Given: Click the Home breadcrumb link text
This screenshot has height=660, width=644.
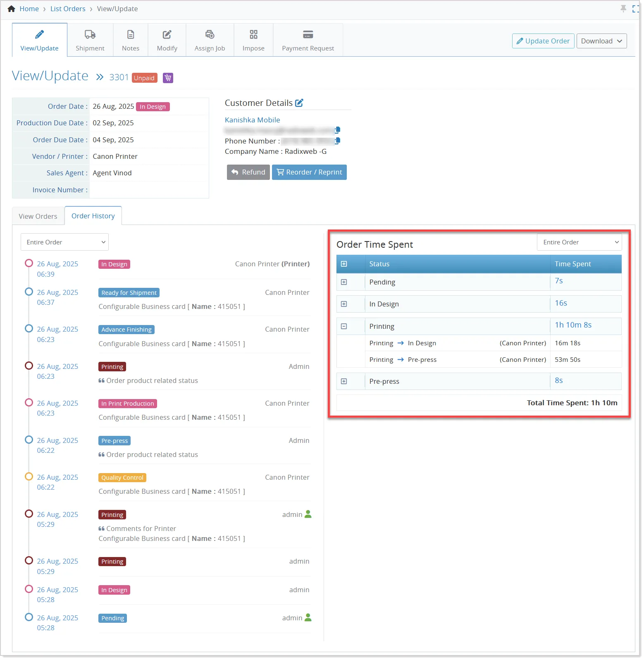Looking at the screenshot, I should click(29, 9).
